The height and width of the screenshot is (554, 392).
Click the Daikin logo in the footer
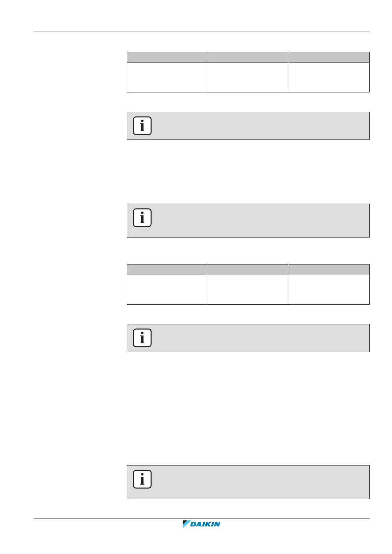[x=201, y=524]
